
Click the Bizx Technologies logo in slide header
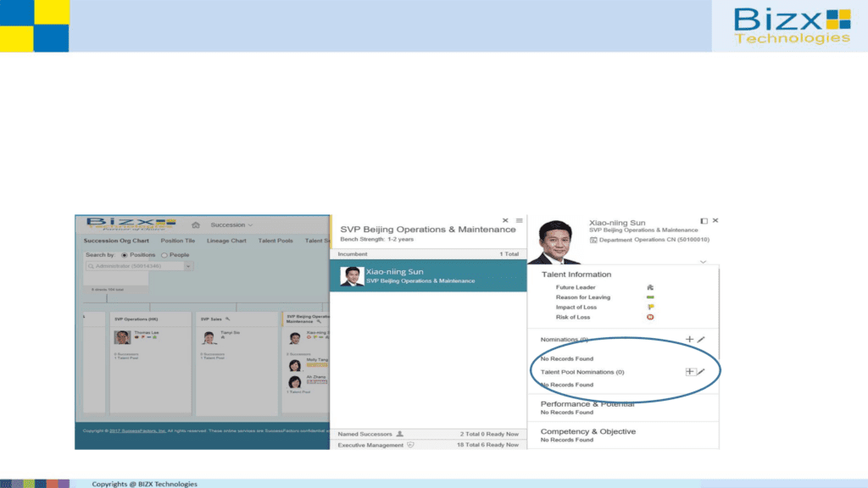pos(793,26)
